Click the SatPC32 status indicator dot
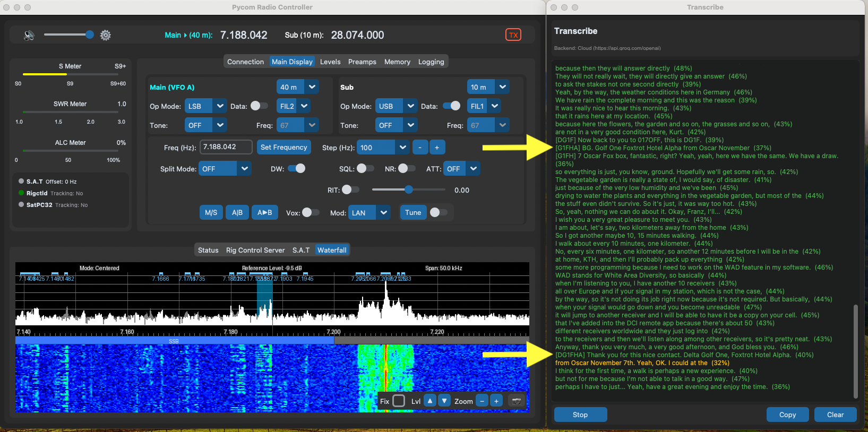This screenshot has height=432, width=868. click(x=21, y=204)
